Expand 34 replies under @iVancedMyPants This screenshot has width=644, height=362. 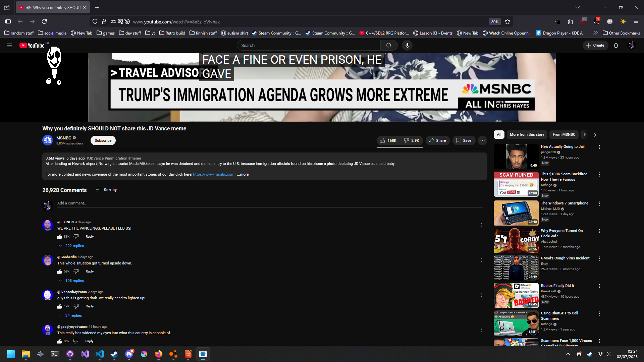tap(70, 315)
